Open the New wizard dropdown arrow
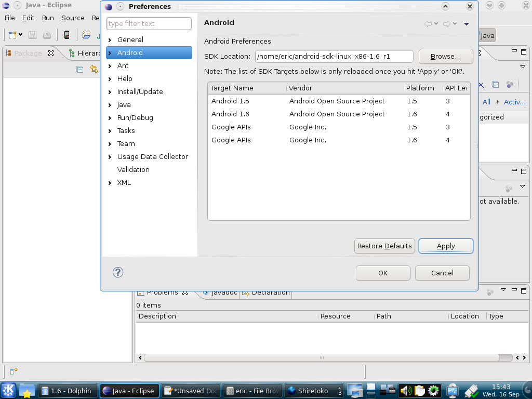Viewport: 532px width, 399px height. point(21,35)
